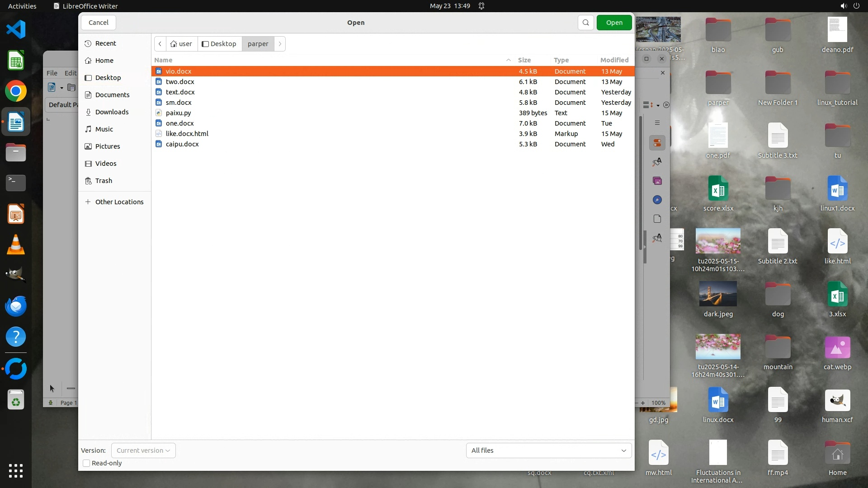
Task: Open the All files filter dropdown
Action: [x=548, y=450]
